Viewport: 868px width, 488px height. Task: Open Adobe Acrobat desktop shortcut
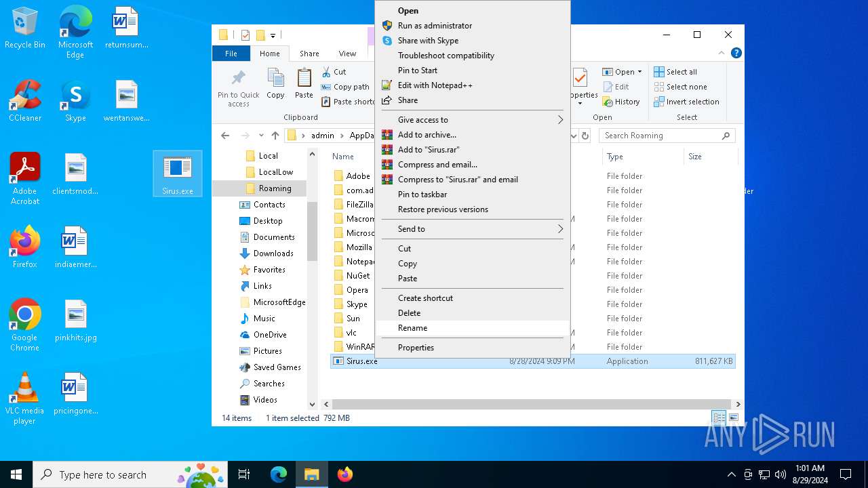(25, 178)
